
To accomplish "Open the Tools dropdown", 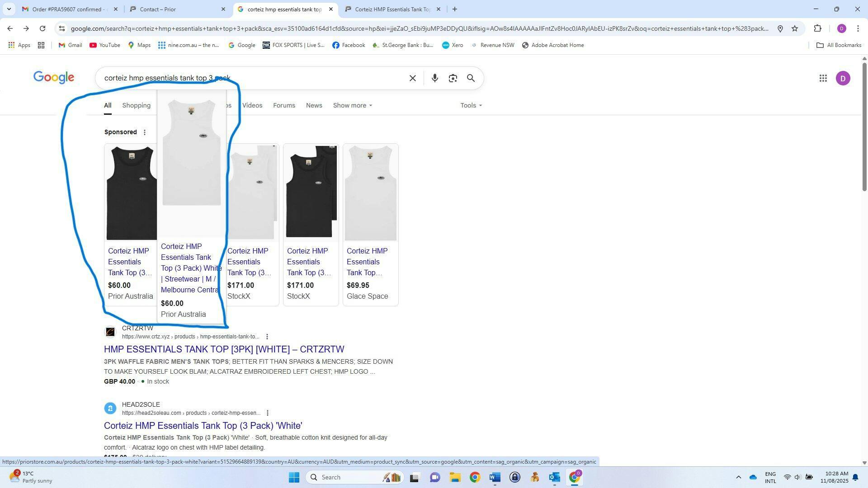I will pyautogui.click(x=471, y=105).
